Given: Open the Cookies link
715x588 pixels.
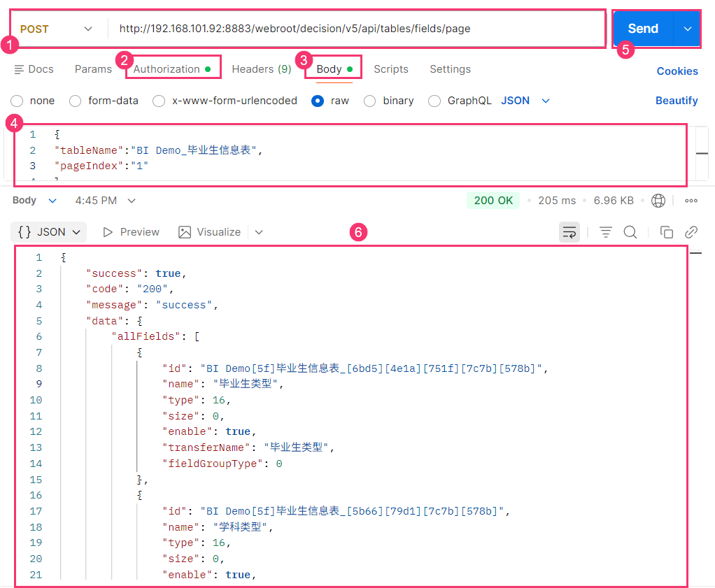Looking at the screenshot, I should 677,71.
